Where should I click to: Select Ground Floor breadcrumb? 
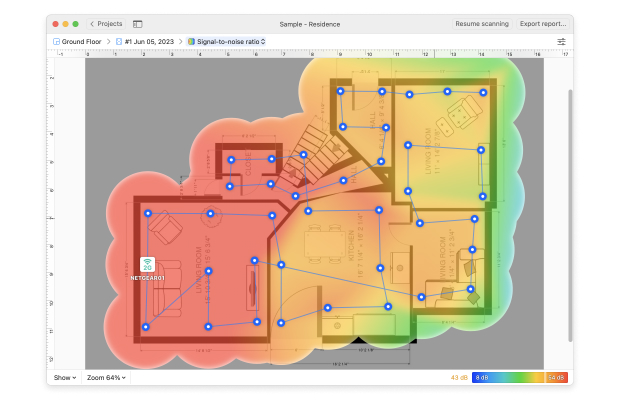pyautogui.click(x=81, y=42)
